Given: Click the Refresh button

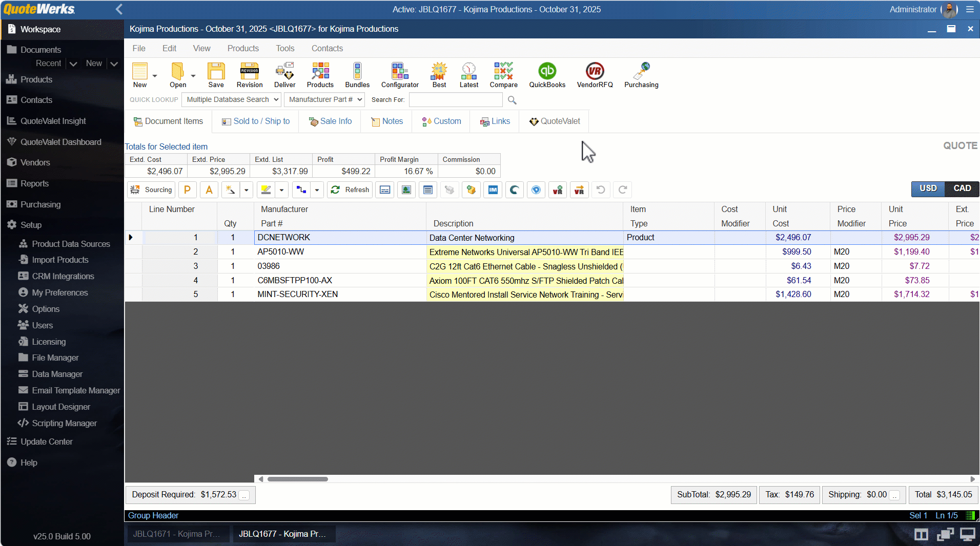Looking at the screenshot, I should pyautogui.click(x=351, y=190).
